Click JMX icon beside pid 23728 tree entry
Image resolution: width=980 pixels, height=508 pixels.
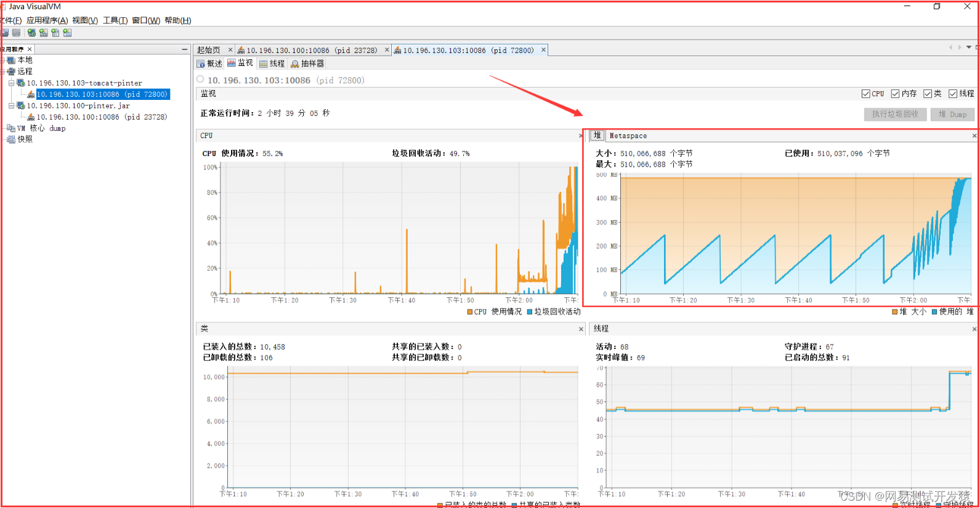coord(31,117)
